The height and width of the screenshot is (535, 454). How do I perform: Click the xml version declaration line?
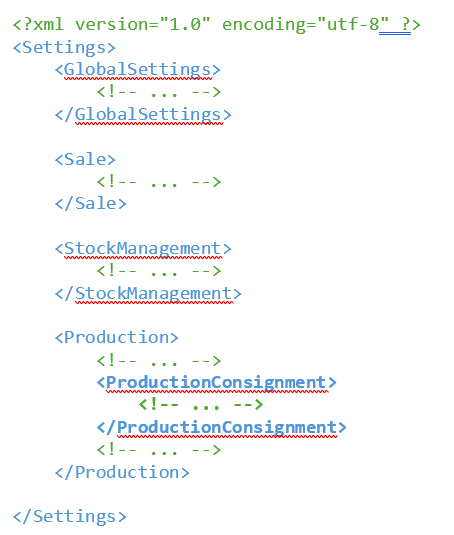pyautogui.click(x=217, y=25)
